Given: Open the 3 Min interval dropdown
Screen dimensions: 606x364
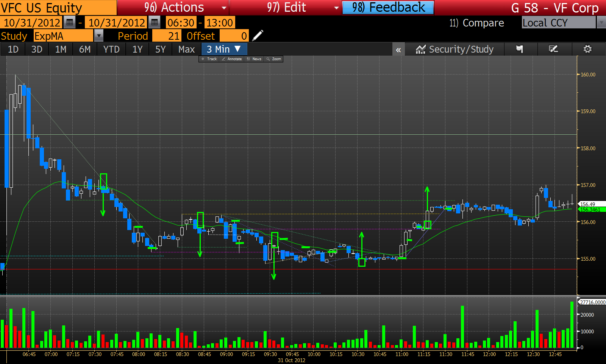Looking at the screenshot, I should [x=224, y=49].
